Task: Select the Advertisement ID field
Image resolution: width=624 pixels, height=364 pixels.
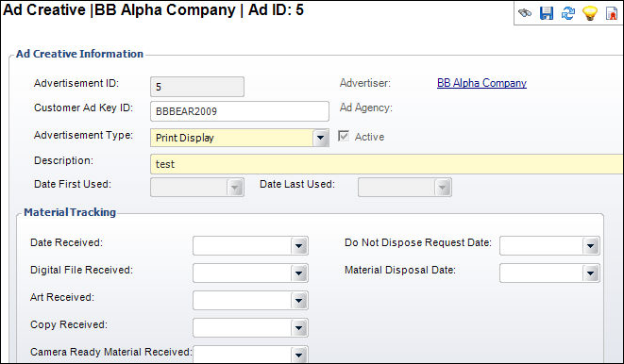Action: point(197,87)
